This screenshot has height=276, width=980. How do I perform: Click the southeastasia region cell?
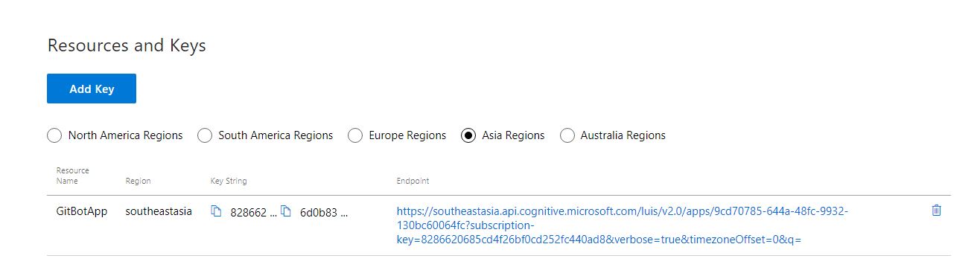pos(159,211)
